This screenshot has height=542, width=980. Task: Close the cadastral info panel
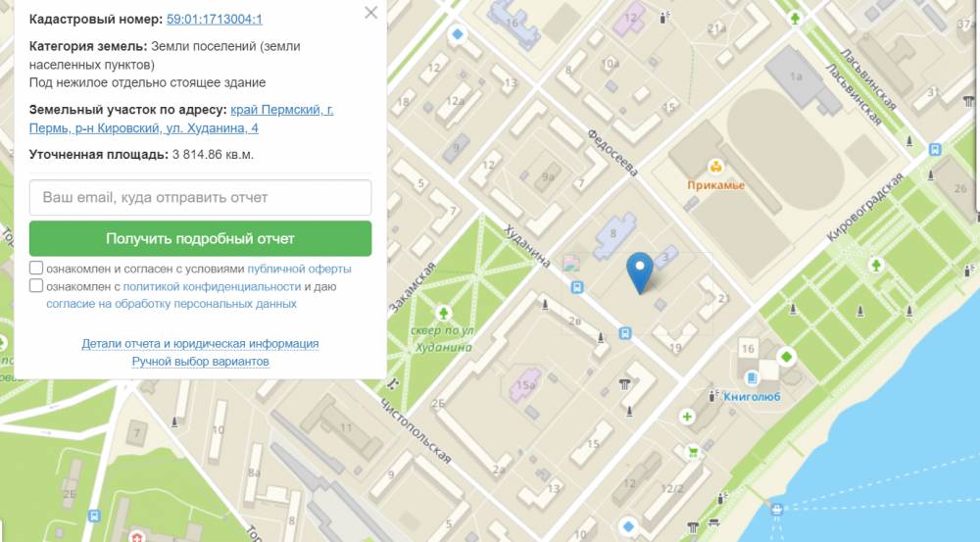[x=370, y=13]
